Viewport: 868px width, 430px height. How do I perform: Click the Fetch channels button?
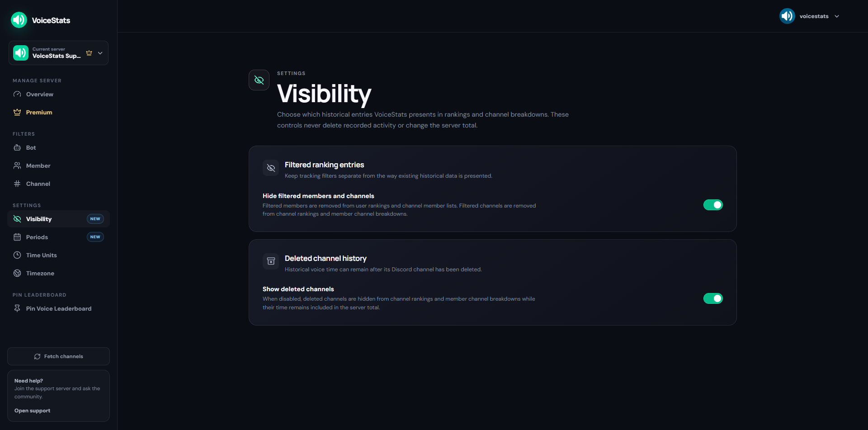(58, 356)
